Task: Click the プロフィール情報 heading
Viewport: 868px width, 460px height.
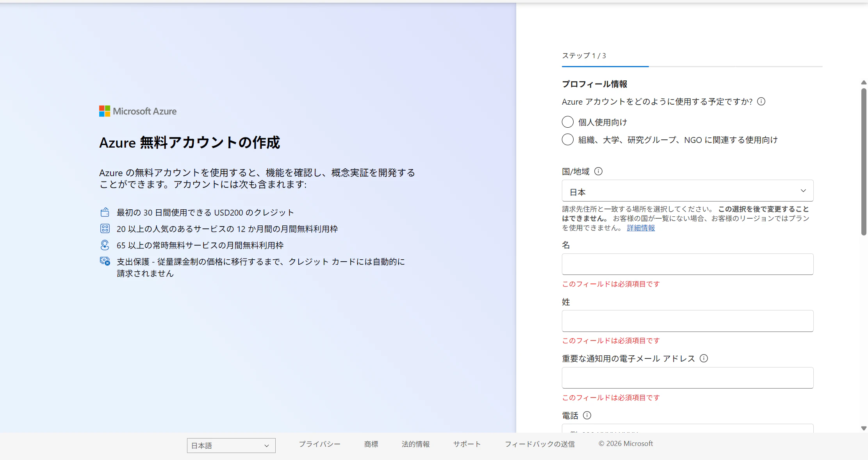Action: 594,84
